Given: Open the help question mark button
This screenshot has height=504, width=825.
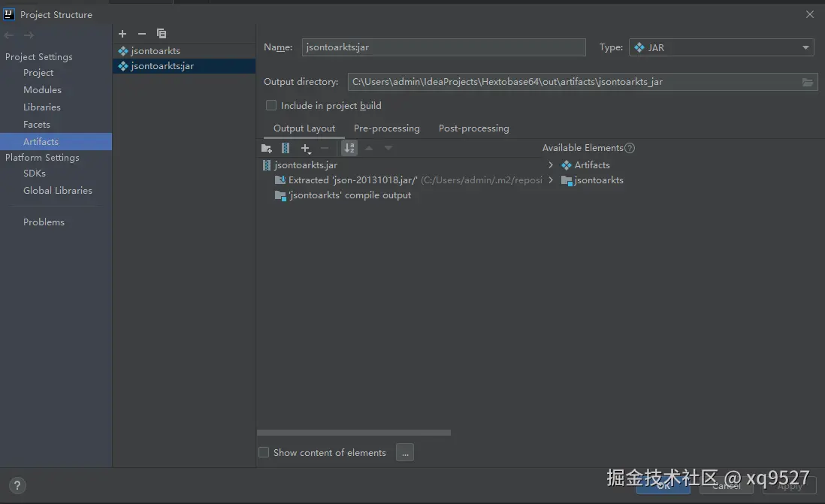Looking at the screenshot, I should pos(17,485).
